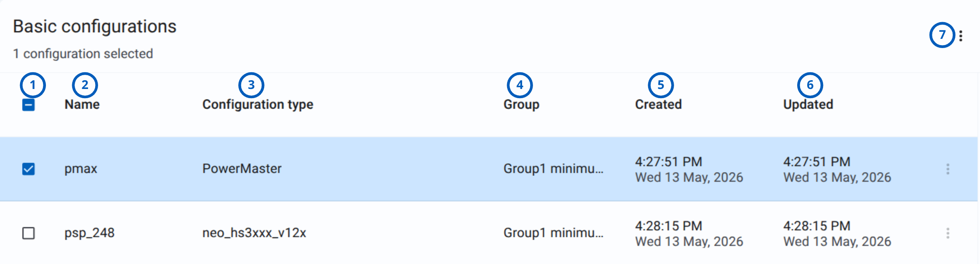Open the psp_248 configuration name

(x=89, y=233)
